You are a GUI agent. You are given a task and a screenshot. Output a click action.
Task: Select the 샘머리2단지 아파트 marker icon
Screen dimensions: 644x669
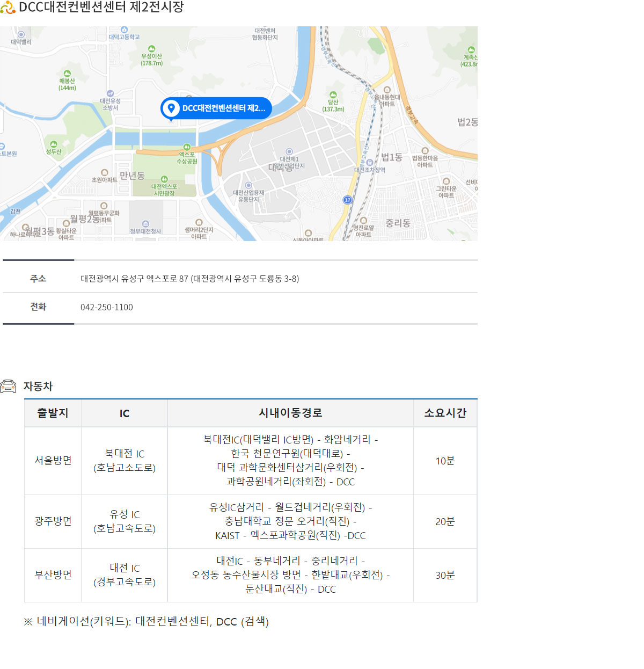199,222
